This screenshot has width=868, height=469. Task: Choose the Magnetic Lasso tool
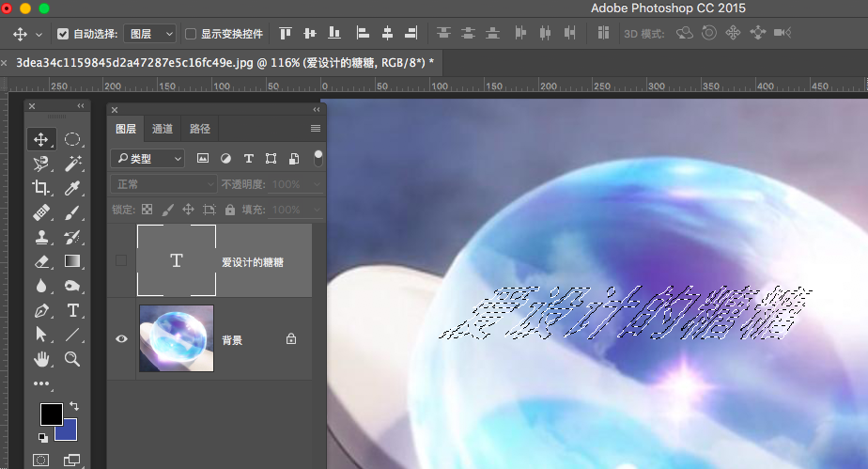tap(41, 164)
